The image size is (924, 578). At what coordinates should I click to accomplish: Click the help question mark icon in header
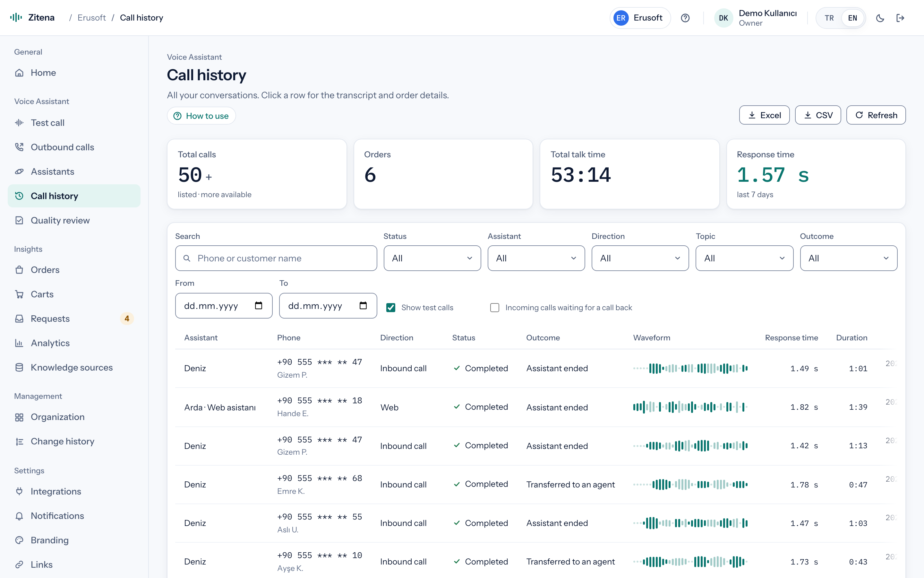[685, 18]
